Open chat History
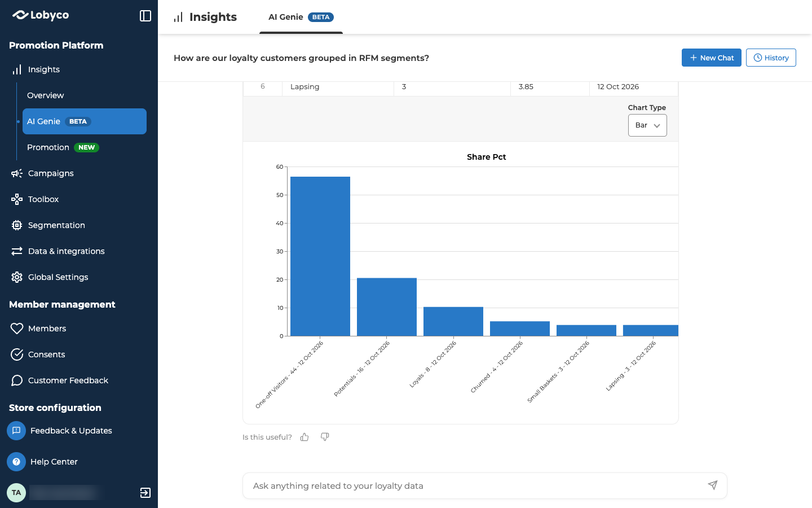The width and height of the screenshot is (812, 508). click(771, 58)
